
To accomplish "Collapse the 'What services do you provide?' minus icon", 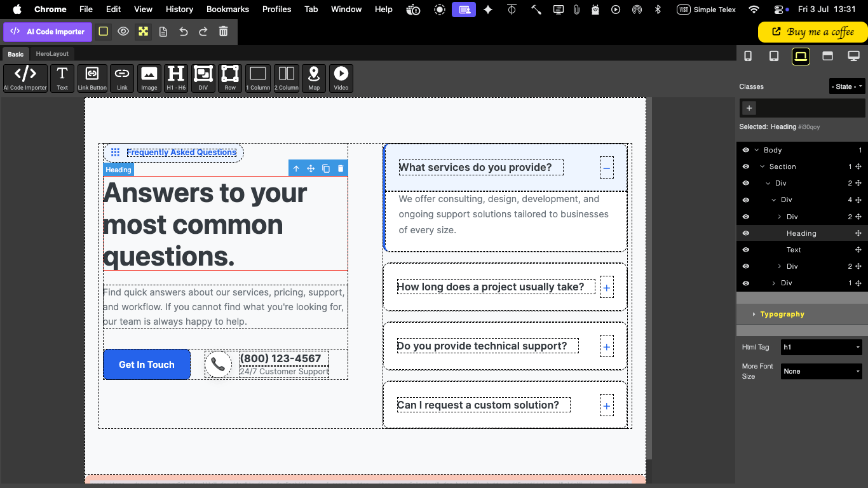I will pyautogui.click(x=607, y=168).
